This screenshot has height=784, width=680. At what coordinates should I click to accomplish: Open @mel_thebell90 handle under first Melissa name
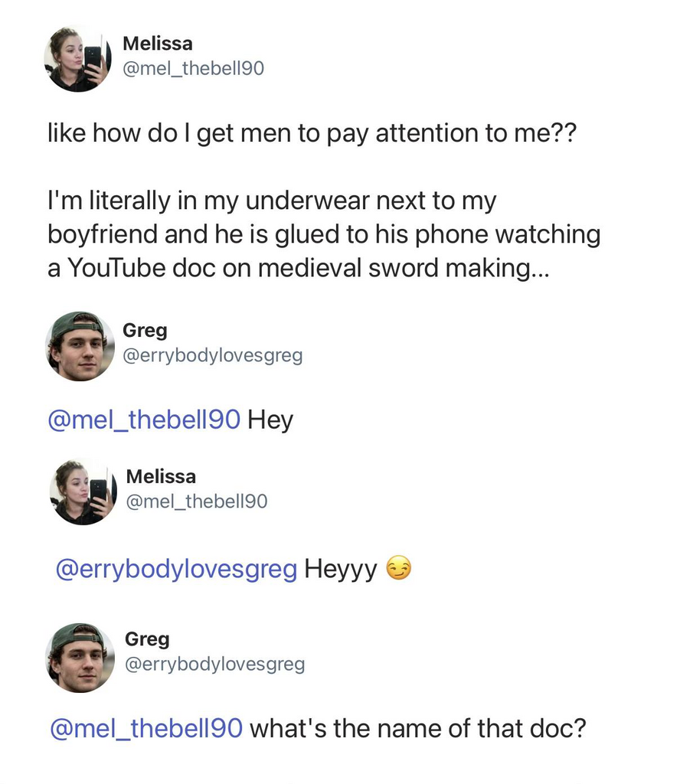click(x=193, y=69)
